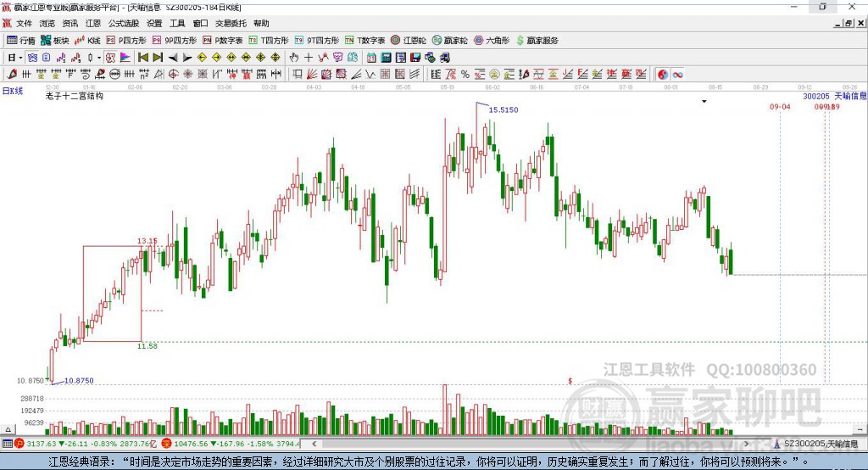Screen dimensions: 868x470
Task: Step chart left with black arrow
Action: click(173, 58)
